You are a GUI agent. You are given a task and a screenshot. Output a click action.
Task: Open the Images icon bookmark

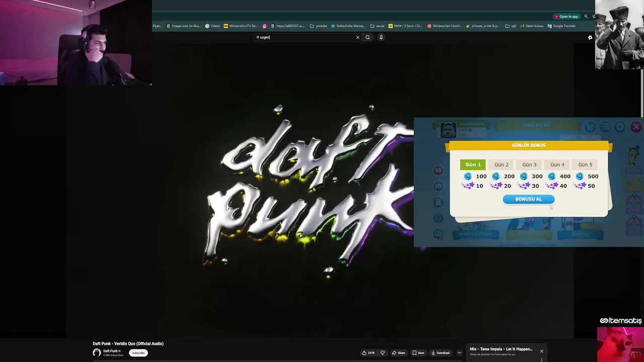[x=184, y=26]
